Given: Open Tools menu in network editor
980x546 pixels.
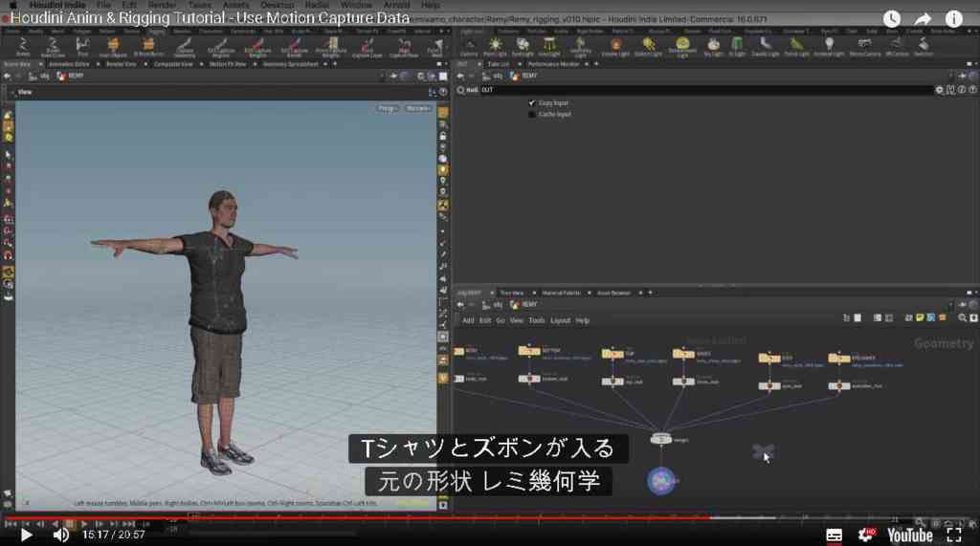Looking at the screenshot, I should 536,320.
